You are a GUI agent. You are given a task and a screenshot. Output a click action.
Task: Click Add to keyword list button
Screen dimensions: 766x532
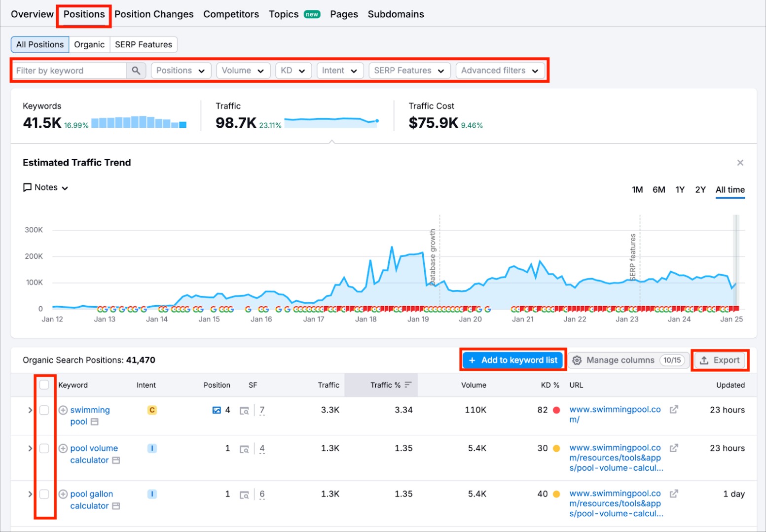[513, 360]
